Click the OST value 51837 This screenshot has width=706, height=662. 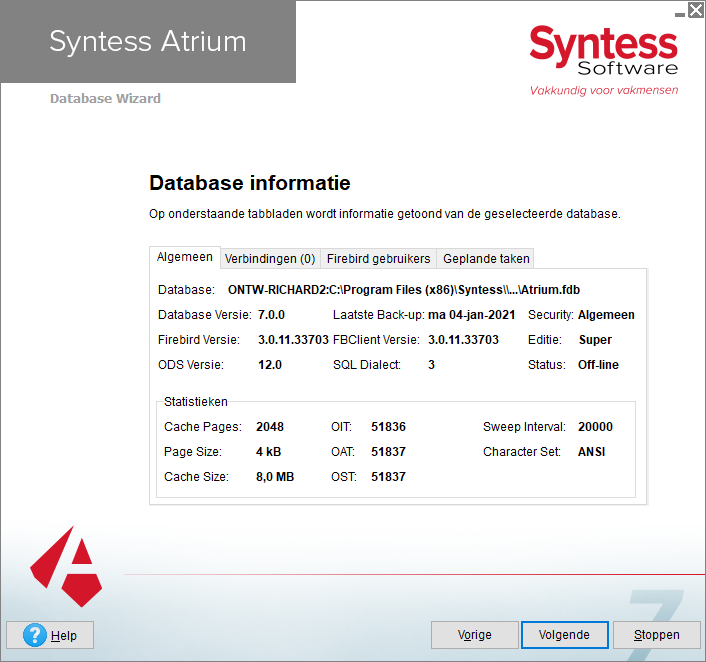coord(388,476)
